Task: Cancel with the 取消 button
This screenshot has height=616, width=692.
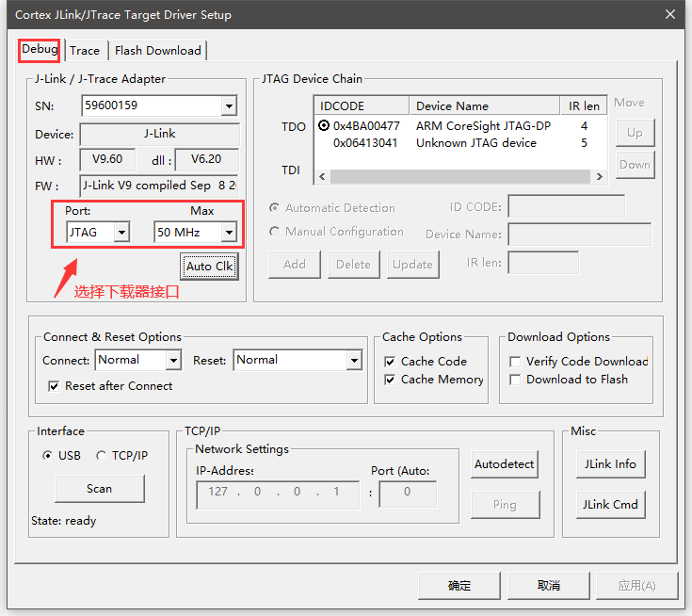Action: 549,586
